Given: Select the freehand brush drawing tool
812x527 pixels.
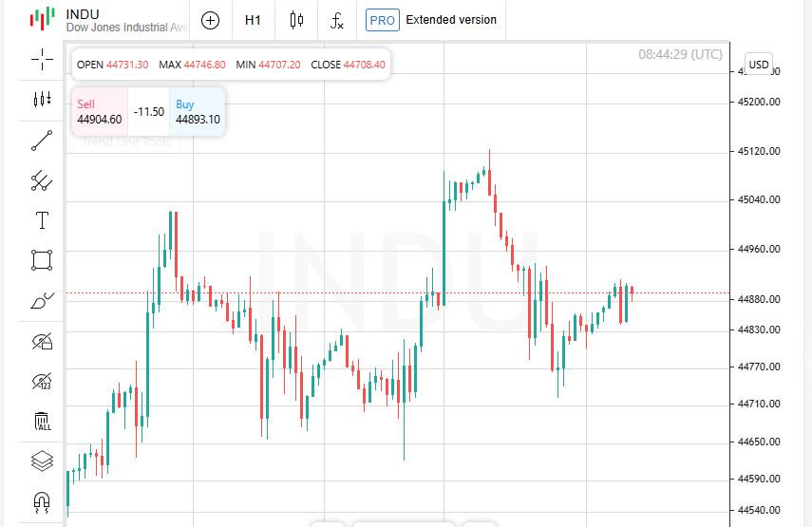Looking at the screenshot, I should click(42, 301).
